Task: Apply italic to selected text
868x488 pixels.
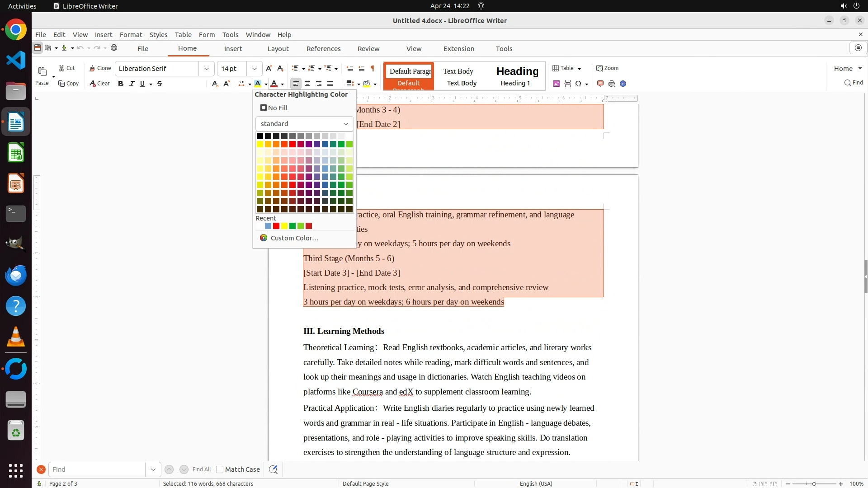Action: click(132, 84)
